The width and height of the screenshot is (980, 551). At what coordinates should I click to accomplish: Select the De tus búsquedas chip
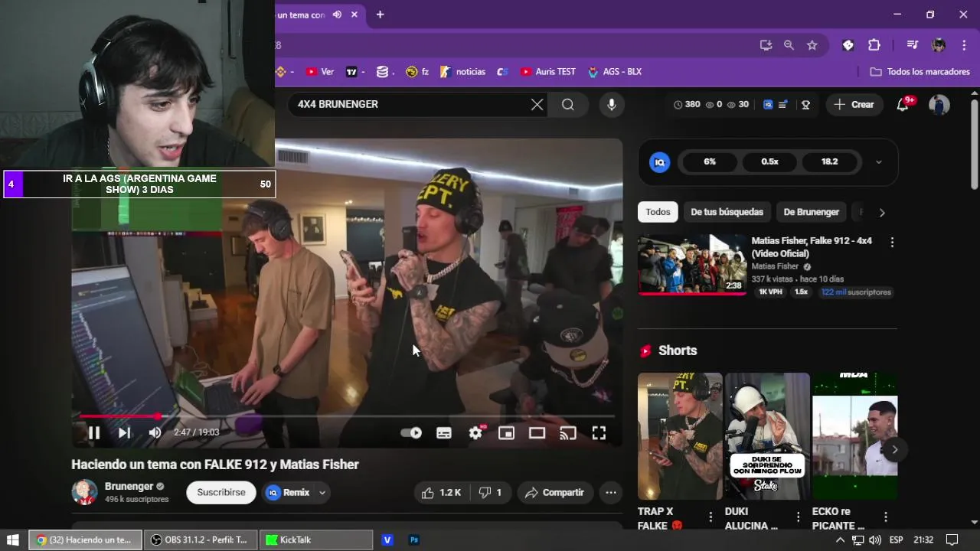pos(727,212)
